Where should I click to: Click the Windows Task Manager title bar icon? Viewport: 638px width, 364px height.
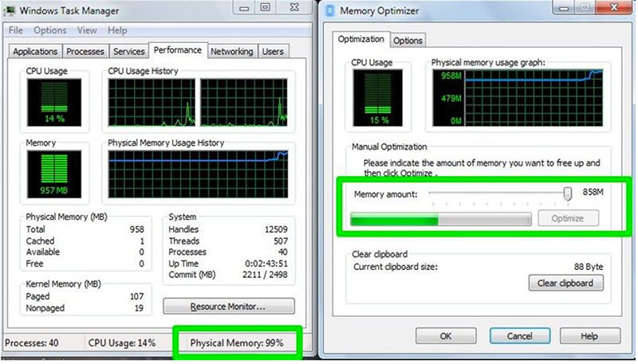[x=10, y=10]
